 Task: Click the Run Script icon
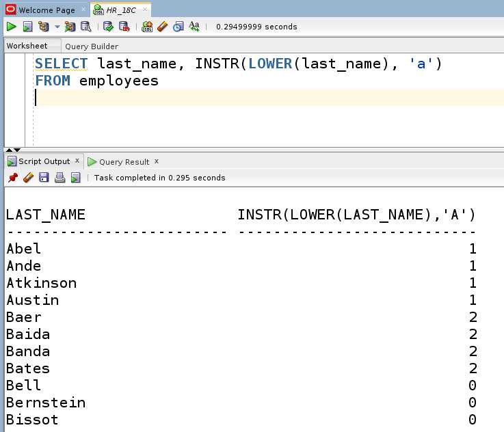point(27,27)
